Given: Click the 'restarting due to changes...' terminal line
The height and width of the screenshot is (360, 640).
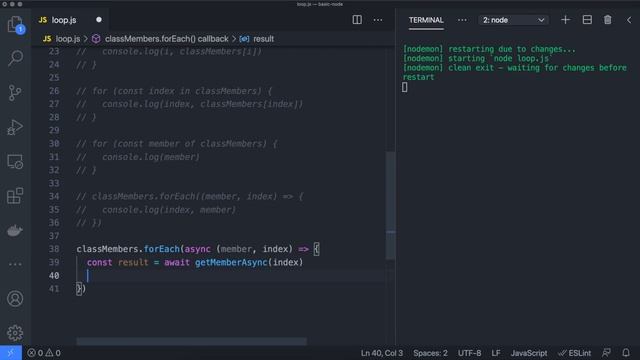Looking at the screenshot, I should [489, 49].
